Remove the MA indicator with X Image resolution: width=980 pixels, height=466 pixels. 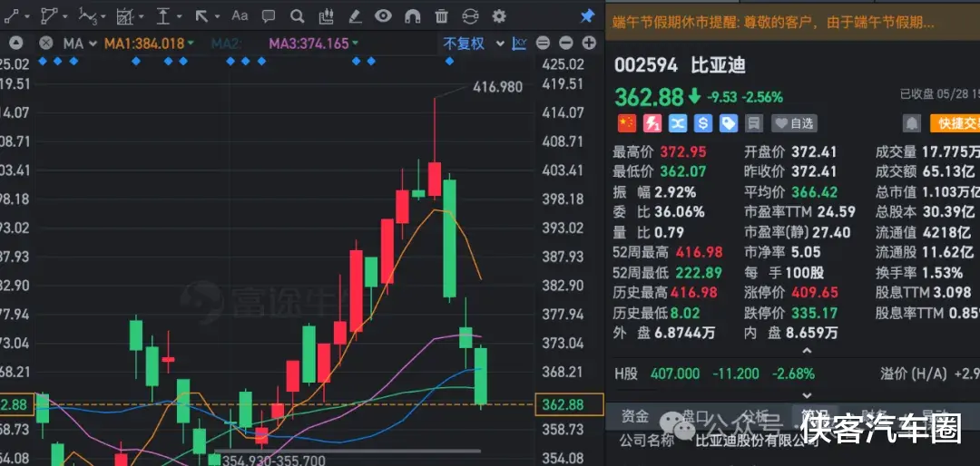(45, 44)
